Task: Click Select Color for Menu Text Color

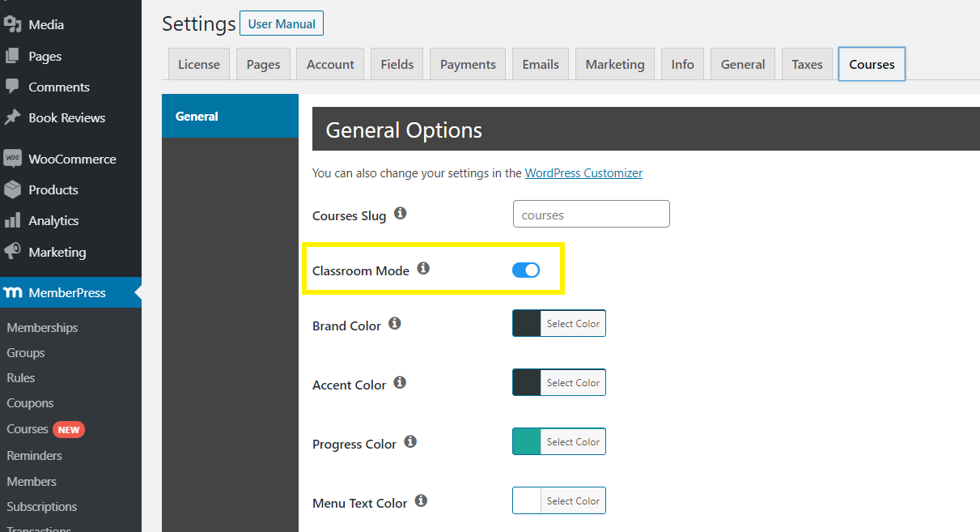Action: click(x=573, y=500)
